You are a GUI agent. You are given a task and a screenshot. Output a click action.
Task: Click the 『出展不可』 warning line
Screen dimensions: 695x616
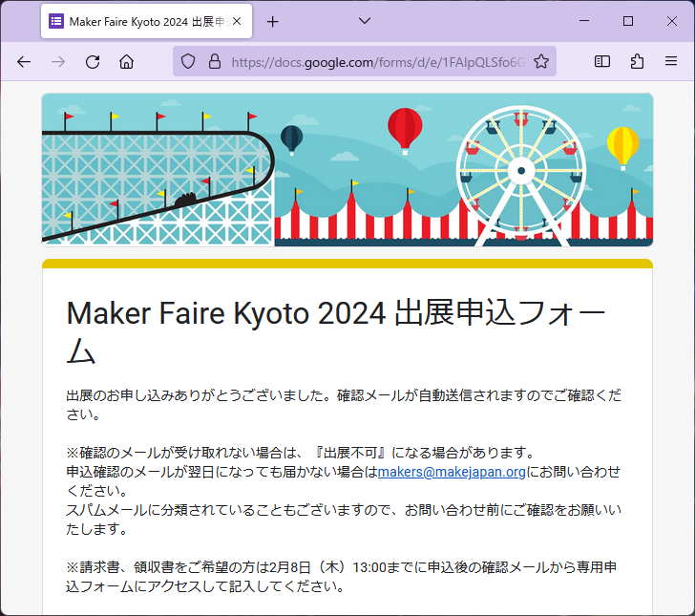click(x=302, y=453)
